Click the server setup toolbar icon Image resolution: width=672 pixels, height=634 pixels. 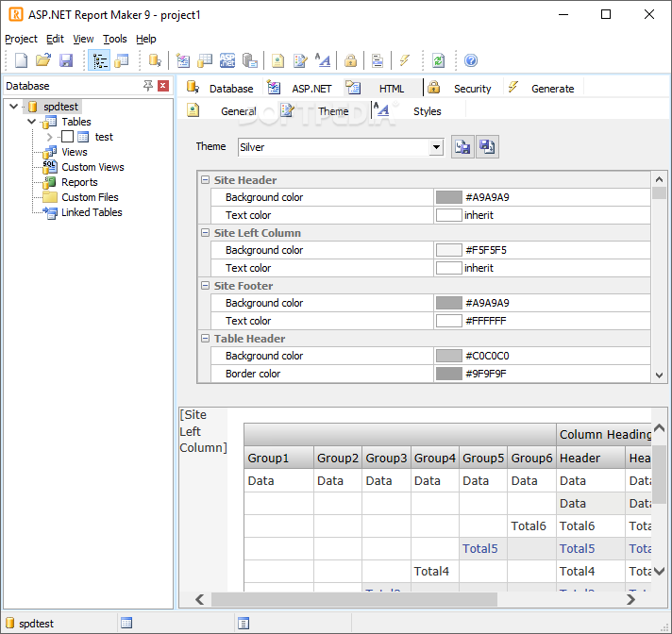coord(250,60)
